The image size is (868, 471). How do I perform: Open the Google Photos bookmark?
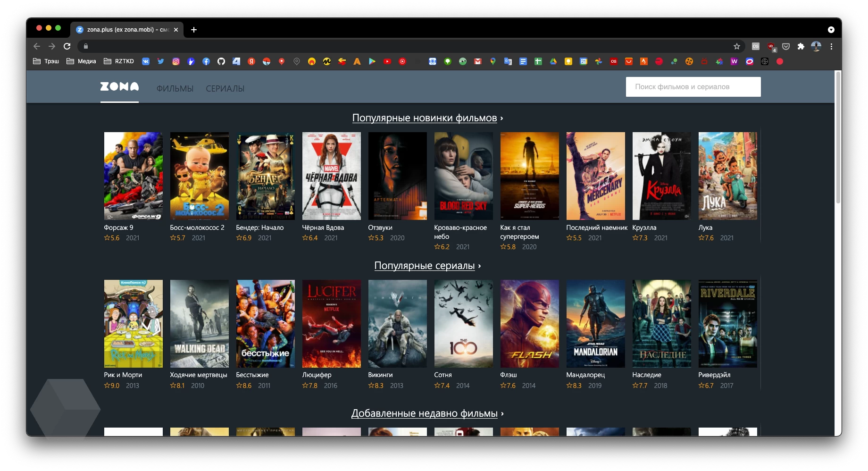(x=599, y=61)
